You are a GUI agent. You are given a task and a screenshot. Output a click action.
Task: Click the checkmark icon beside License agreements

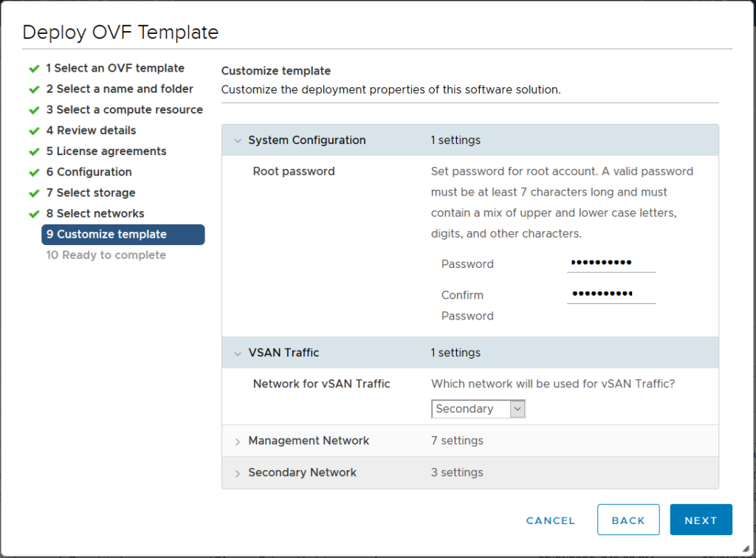[x=34, y=151]
